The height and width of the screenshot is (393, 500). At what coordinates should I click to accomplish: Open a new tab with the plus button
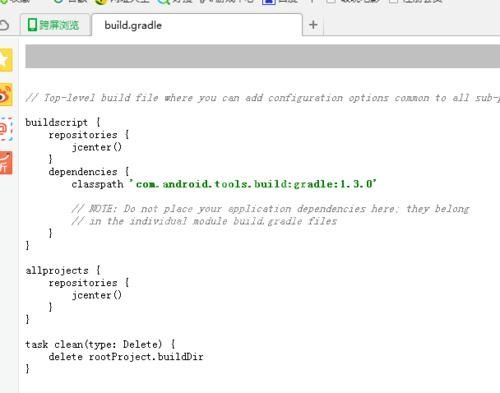[x=313, y=25]
